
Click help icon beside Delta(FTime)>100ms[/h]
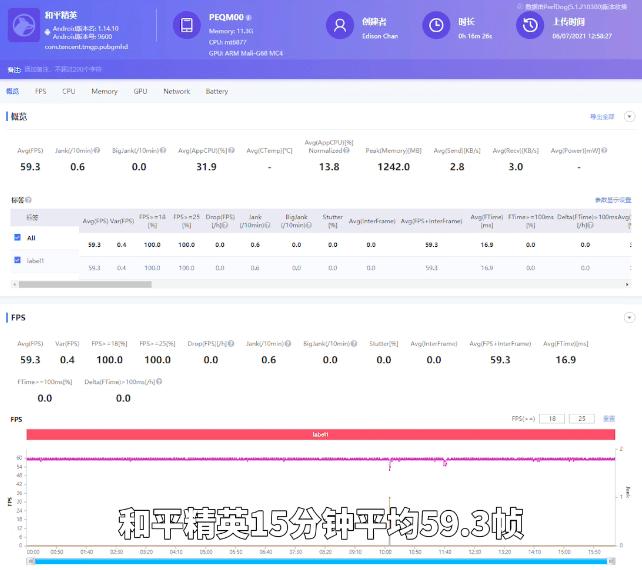[x=159, y=381]
